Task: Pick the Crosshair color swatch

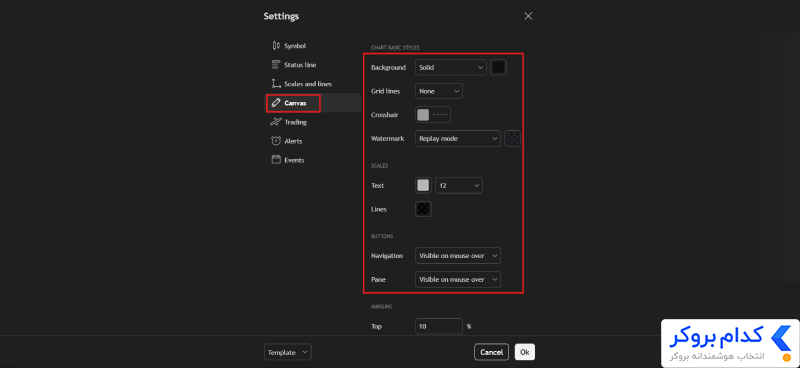Action: 423,115
